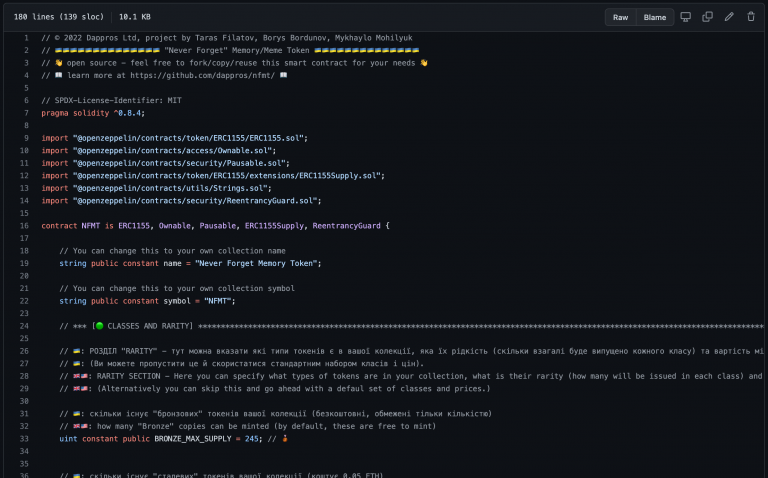768x478 pixels.
Task: Open the Raw file view
Action: pos(620,17)
